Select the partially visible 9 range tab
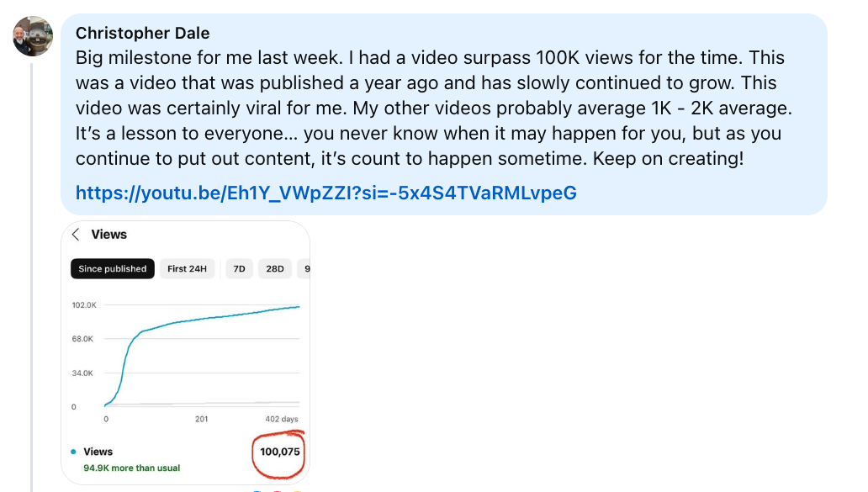This screenshot has width=868, height=492. tap(306, 269)
